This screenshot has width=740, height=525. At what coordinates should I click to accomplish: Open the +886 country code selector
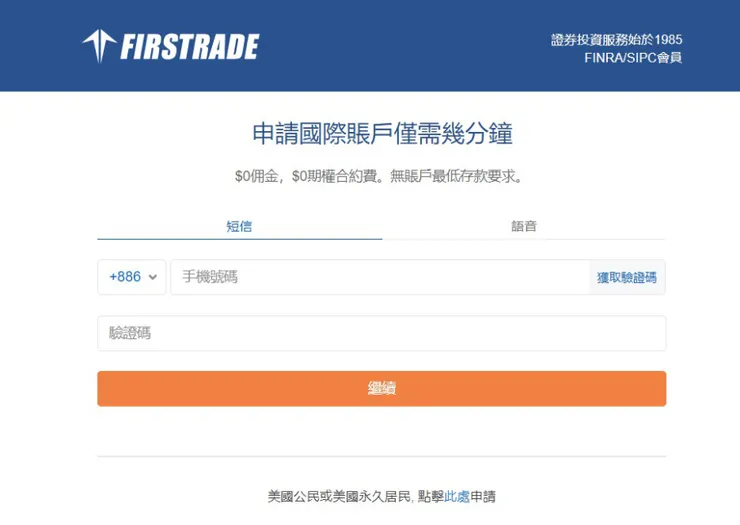click(132, 277)
